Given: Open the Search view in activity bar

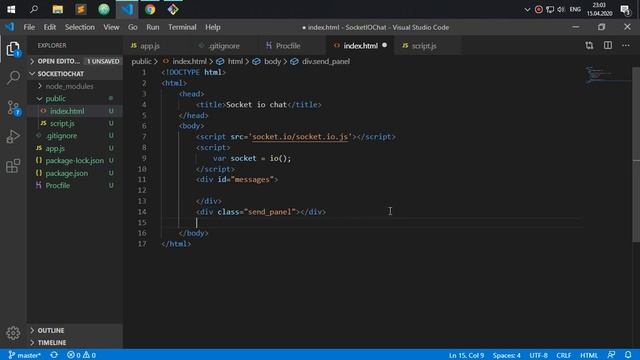Looking at the screenshot, I should (x=13, y=77).
